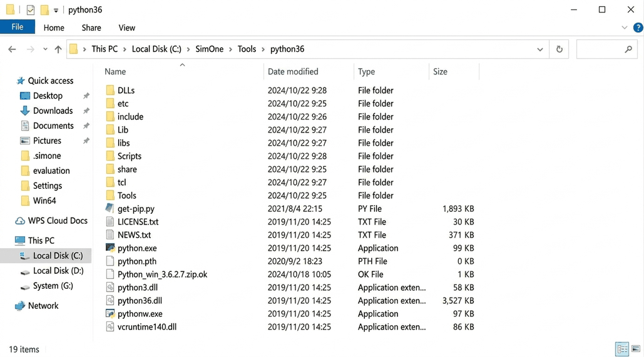This screenshot has height=357, width=644.
Task: Select the python36.dll file icon
Action: (110, 300)
